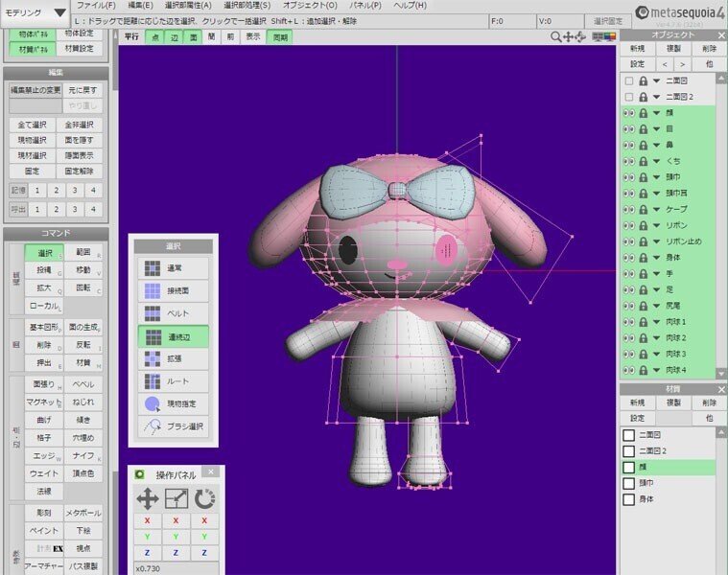
Task: Toggle the 点 vertex display button
Action: [x=155, y=37]
